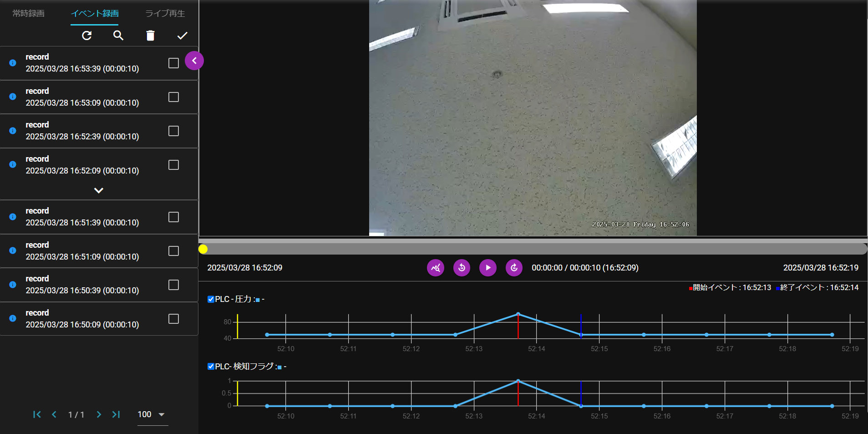Collapse sidebar with purple arrow button
The width and height of the screenshot is (868, 434).
point(194,61)
